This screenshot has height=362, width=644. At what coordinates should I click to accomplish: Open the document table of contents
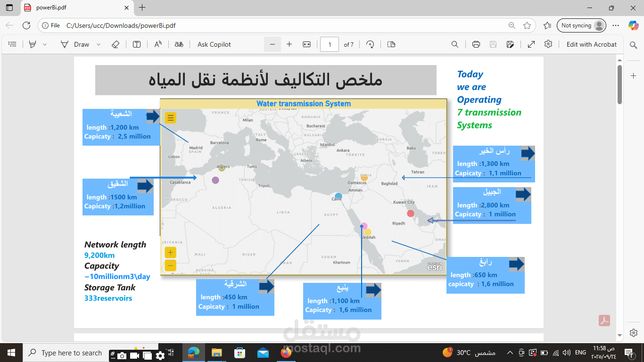pos(12,44)
